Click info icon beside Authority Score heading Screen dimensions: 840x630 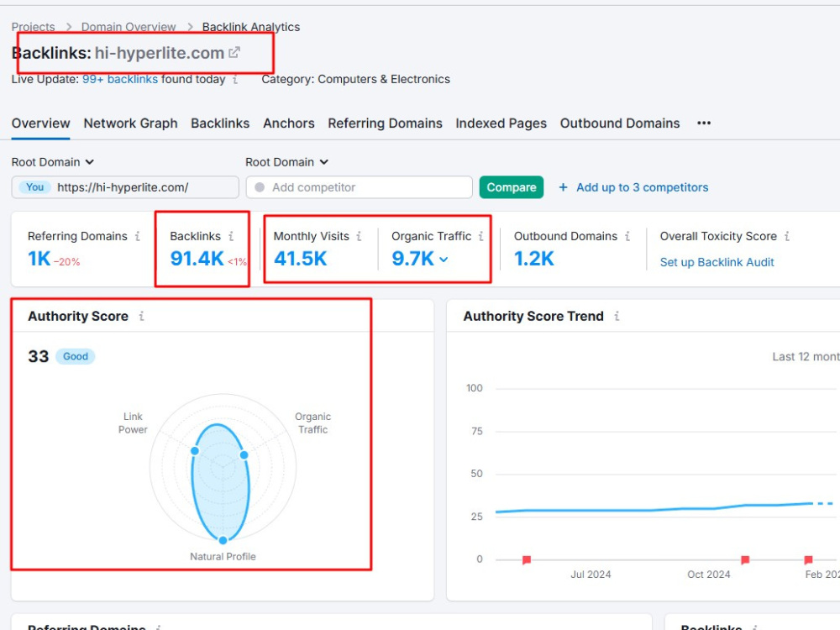click(x=141, y=316)
